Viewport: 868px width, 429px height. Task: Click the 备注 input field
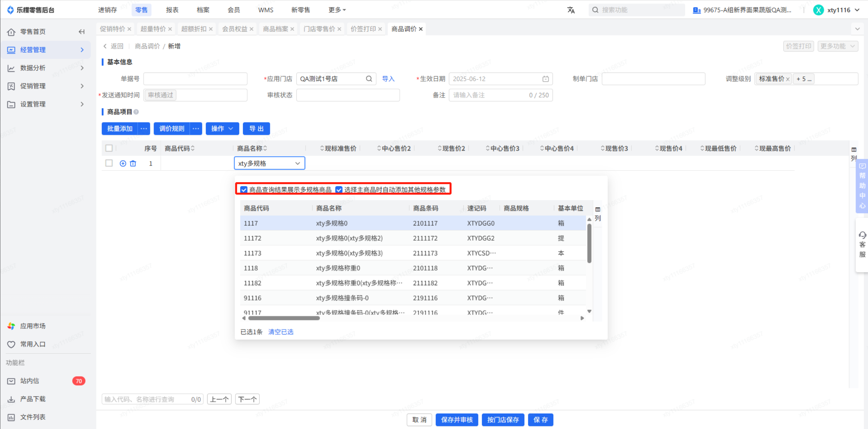(x=501, y=96)
